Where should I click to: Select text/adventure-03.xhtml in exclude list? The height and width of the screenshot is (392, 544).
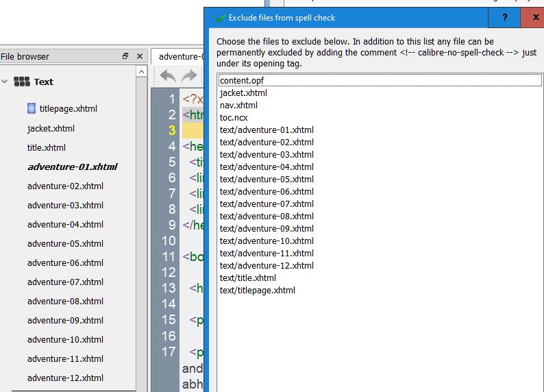[380, 154]
